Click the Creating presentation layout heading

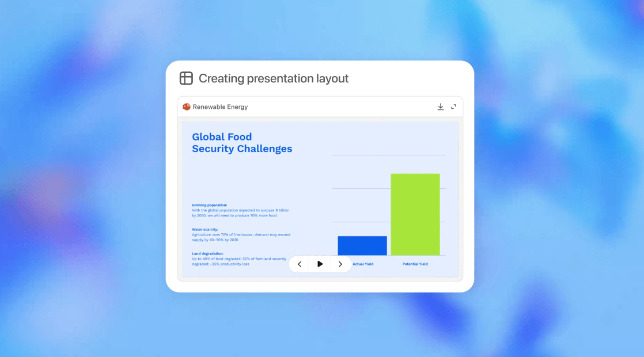[274, 78]
